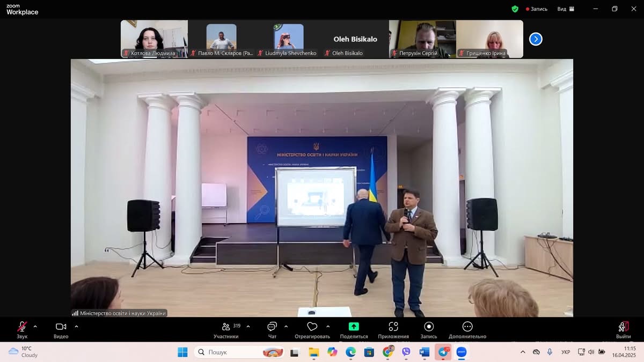Open video options arrow next to Видео
644x362 pixels.
76,326
